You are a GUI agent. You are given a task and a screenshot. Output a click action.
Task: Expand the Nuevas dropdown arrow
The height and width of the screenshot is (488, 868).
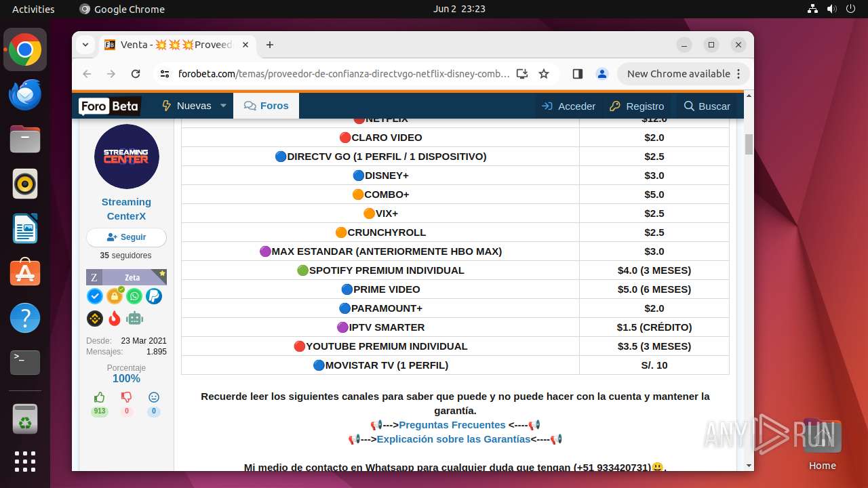pyautogui.click(x=223, y=106)
